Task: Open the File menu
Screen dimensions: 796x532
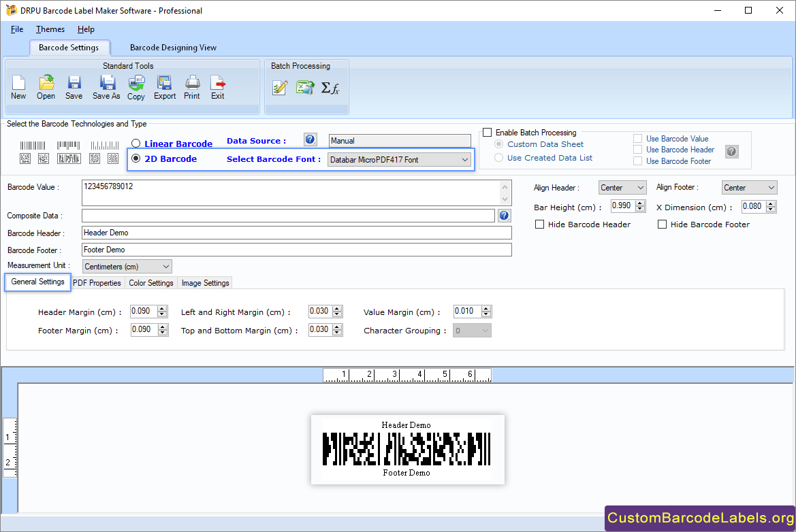Action: (x=17, y=29)
